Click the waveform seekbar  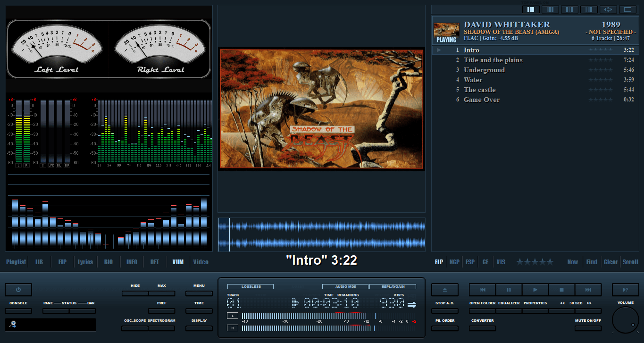(x=321, y=234)
